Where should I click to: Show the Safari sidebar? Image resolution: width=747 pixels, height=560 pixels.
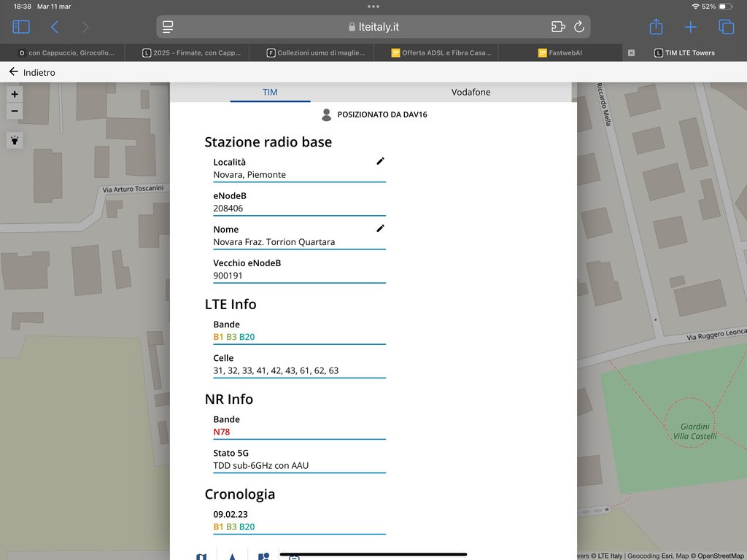pyautogui.click(x=21, y=27)
